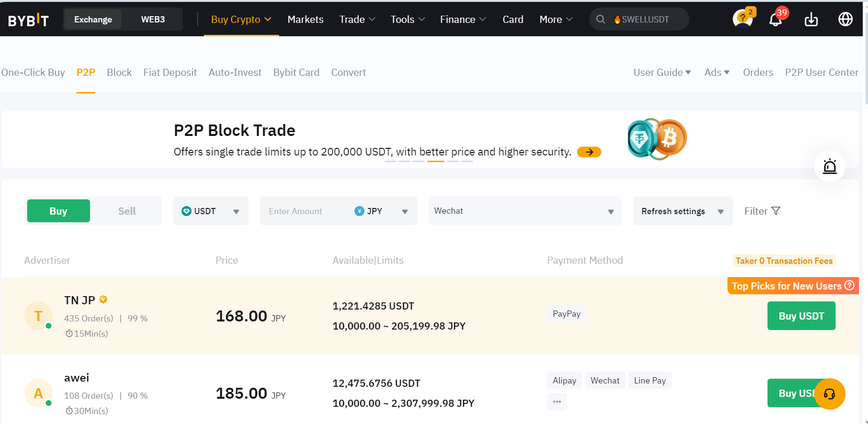Open the help avatar icon with badge 2
This screenshot has width=868, height=424.
coord(743,19)
